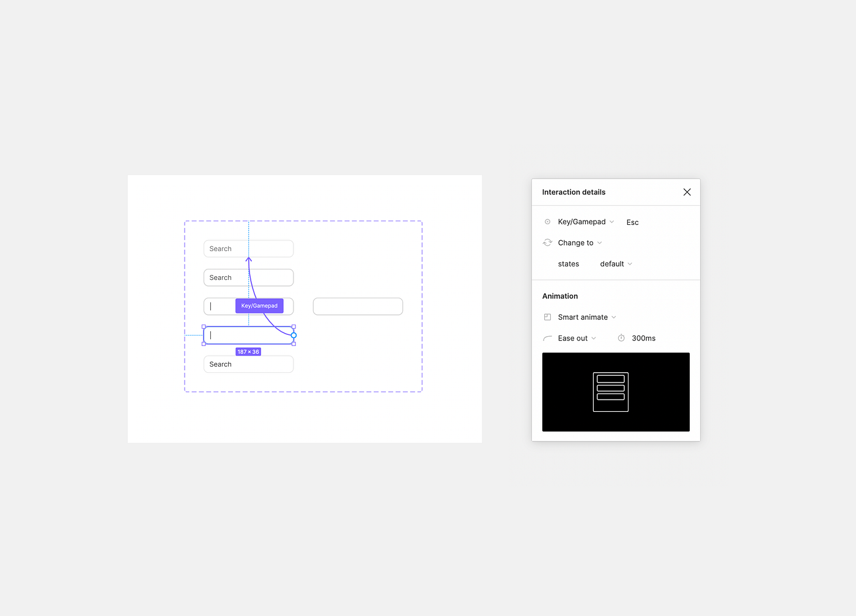The width and height of the screenshot is (856, 616).
Task: Click the black animation preview thumbnail
Action: tap(616, 392)
